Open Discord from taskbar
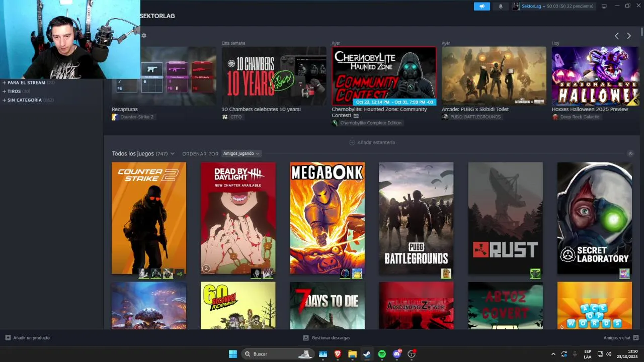Viewport: 644px width, 362px height. 397,354
